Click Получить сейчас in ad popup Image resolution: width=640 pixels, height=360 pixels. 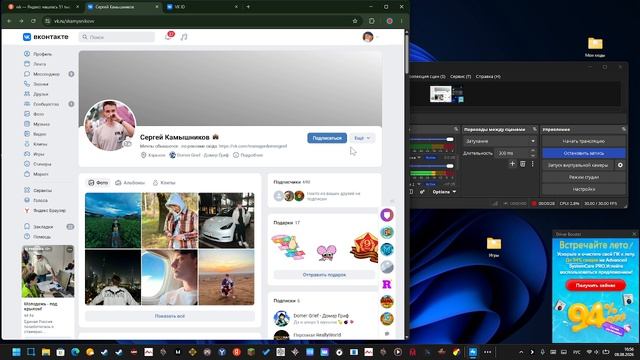coord(595,285)
